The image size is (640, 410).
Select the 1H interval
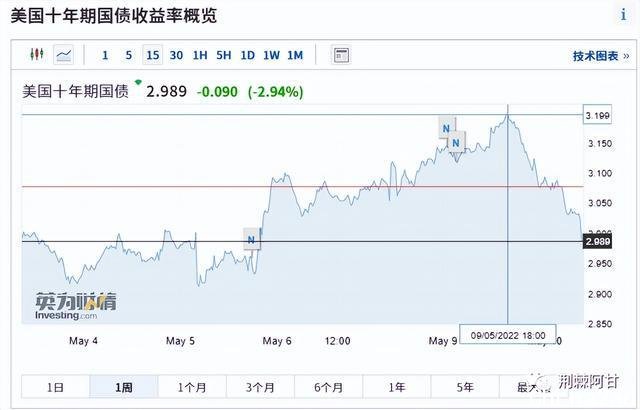click(200, 55)
